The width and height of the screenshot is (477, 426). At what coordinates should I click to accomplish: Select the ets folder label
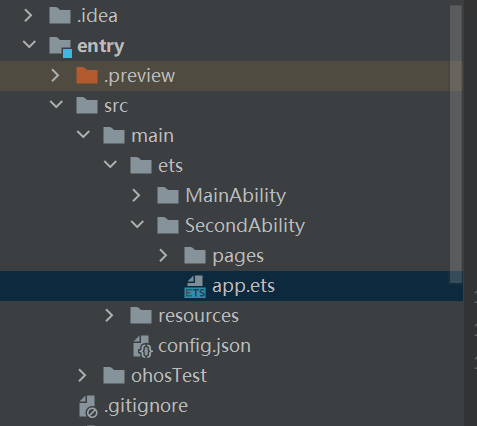coord(170,166)
